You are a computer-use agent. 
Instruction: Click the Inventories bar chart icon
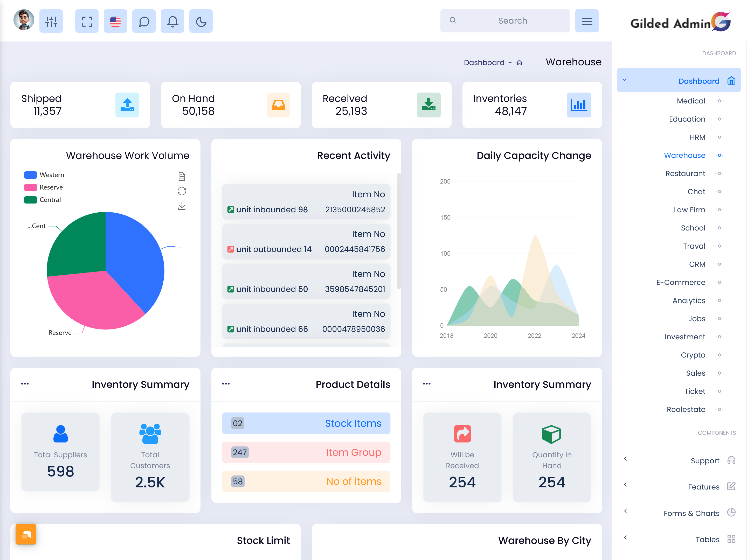click(579, 105)
